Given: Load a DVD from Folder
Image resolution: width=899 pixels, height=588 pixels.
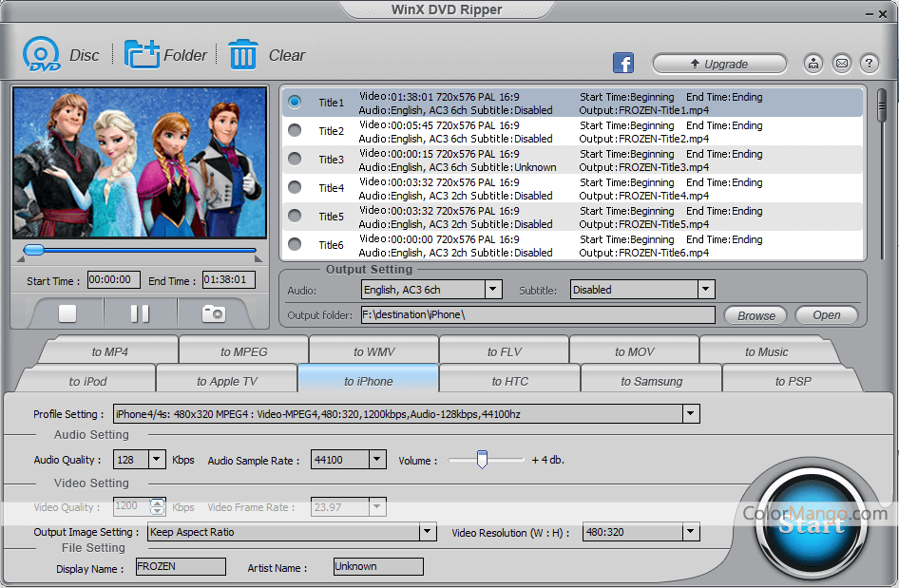Looking at the screenshot, I should pos(142,54).
